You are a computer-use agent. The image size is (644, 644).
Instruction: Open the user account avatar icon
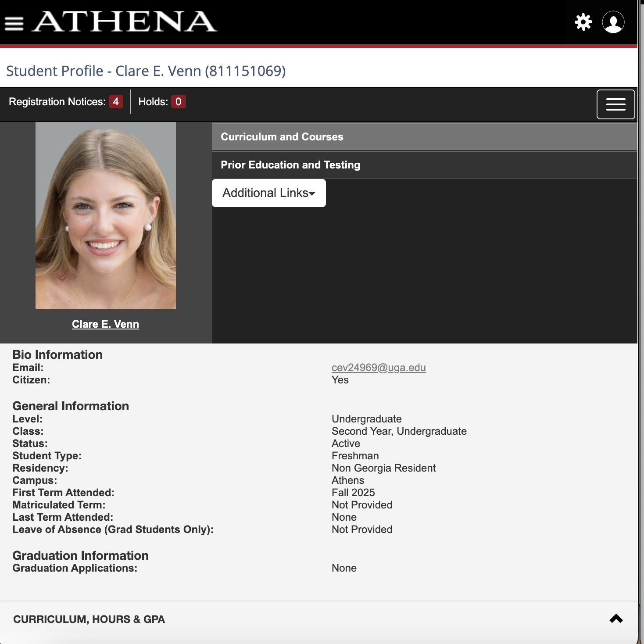tap(613, 22)
